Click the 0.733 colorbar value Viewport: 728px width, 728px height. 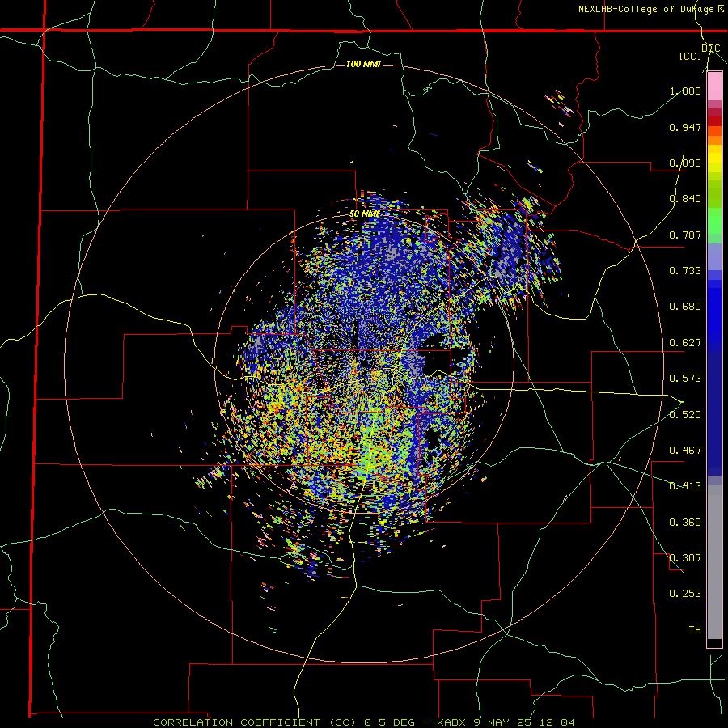[x=685, y=271]
